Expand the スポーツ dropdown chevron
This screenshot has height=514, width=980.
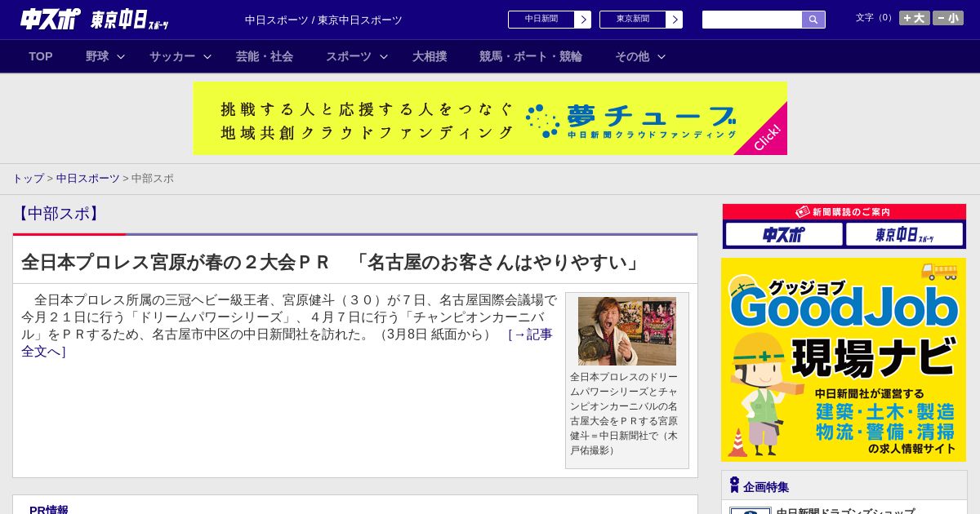point(384,56)
